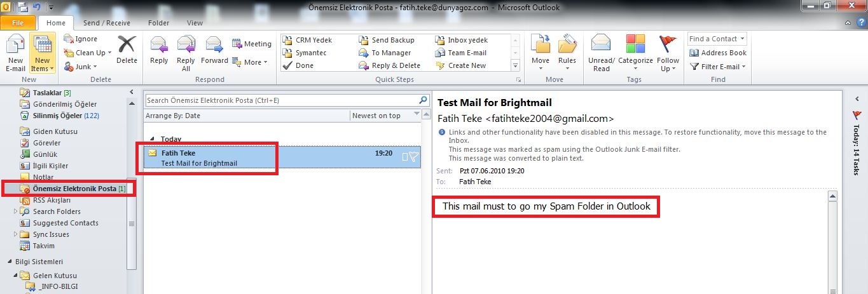Select the Taslaklar folder

(46, 93)
